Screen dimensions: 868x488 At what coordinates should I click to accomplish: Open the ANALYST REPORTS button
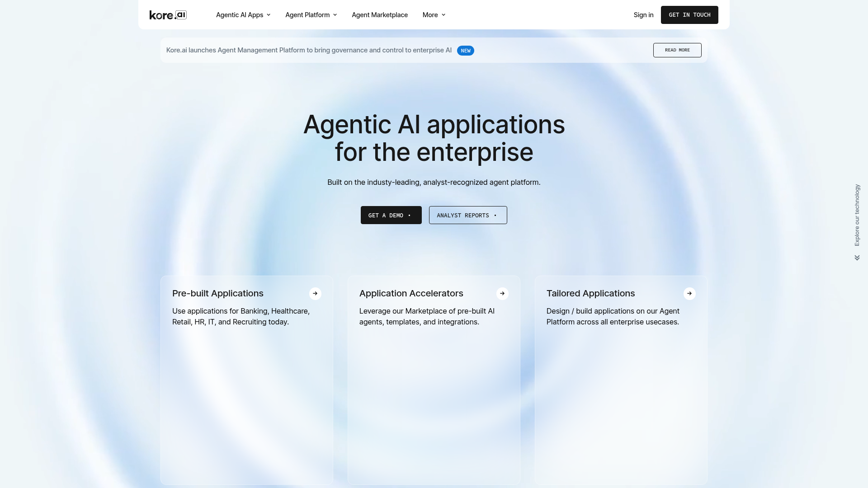pyautogui.click(x=468, y=215)
